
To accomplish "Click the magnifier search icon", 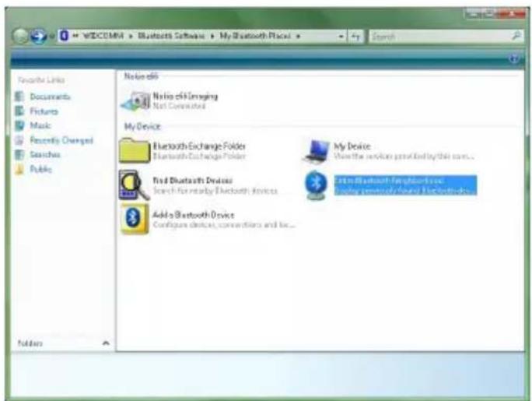I will coord(516,36).
